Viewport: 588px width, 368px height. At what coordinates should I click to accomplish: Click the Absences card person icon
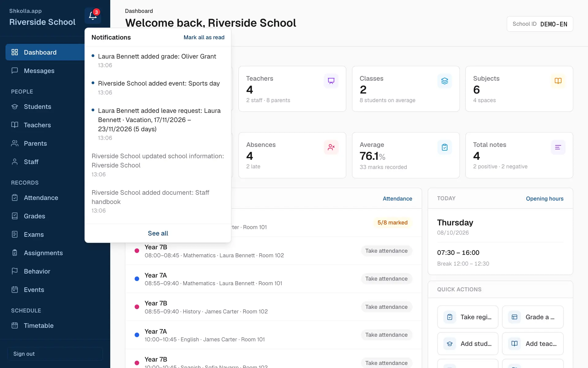point(331,147)
